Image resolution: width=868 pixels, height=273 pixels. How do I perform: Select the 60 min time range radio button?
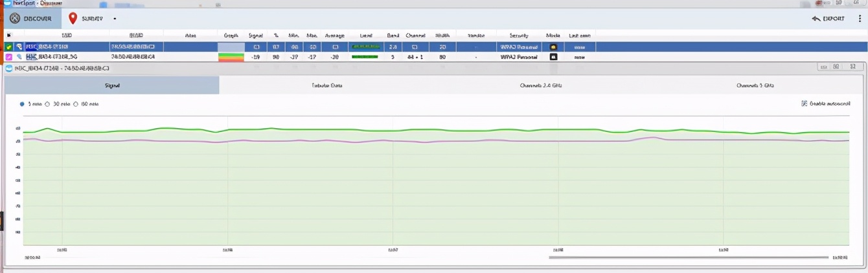click(x=76, y=104)
